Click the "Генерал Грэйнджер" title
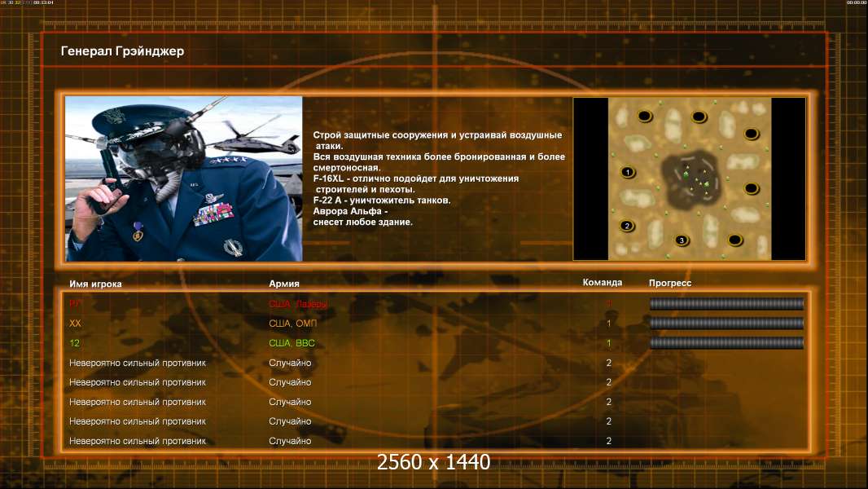868x489 pixels. tap(122, 51)
